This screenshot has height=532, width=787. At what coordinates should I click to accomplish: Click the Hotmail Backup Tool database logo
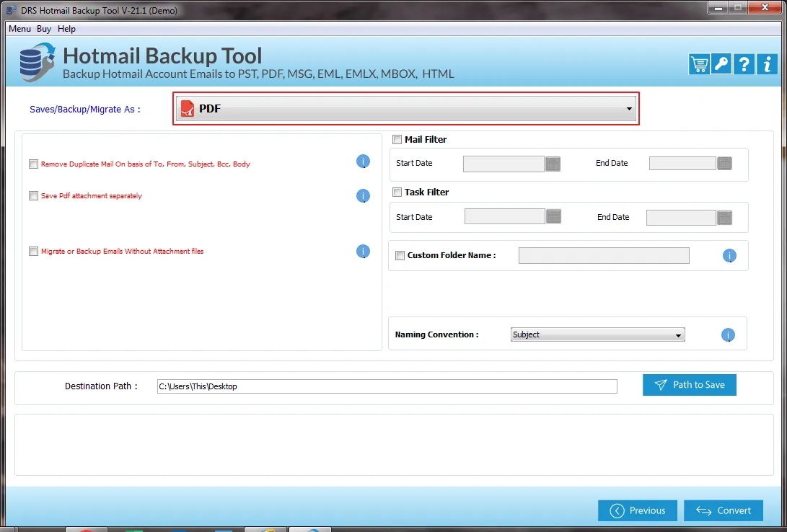pos(37,63)
